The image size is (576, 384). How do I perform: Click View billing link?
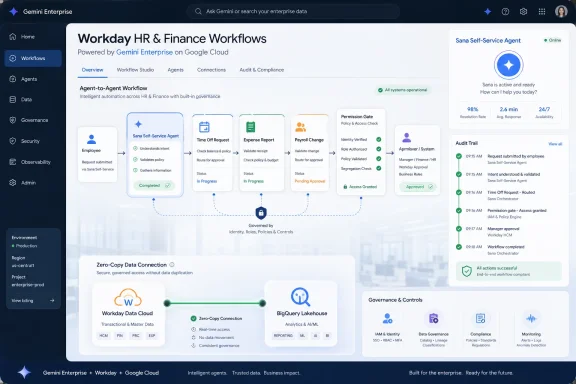pyautogui.click(x=33, y=301)
